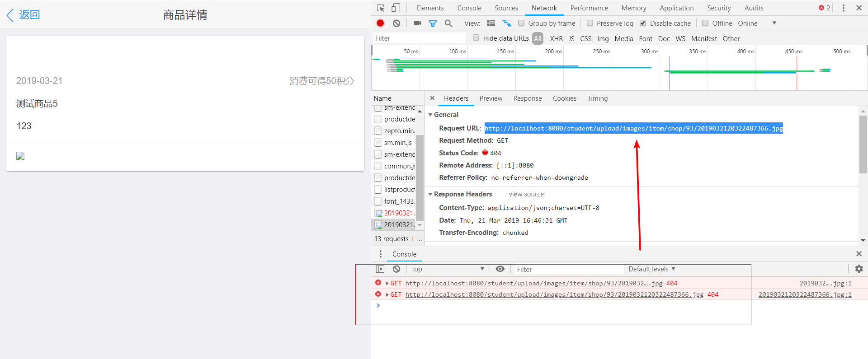The height and width of the screenshot is (359, 868).
Task: Open the DevTools three-dot customize menu
Action: pos(843,8)
